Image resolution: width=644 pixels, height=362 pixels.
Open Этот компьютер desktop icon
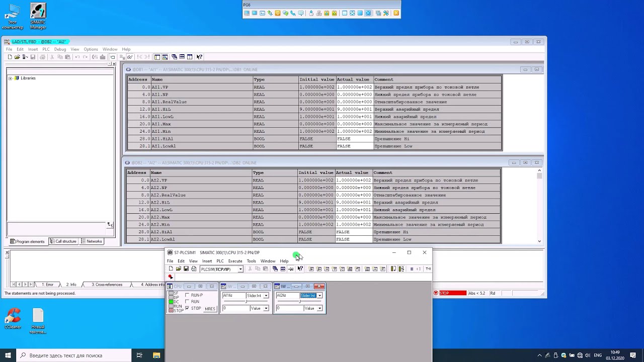pos(13,17)
